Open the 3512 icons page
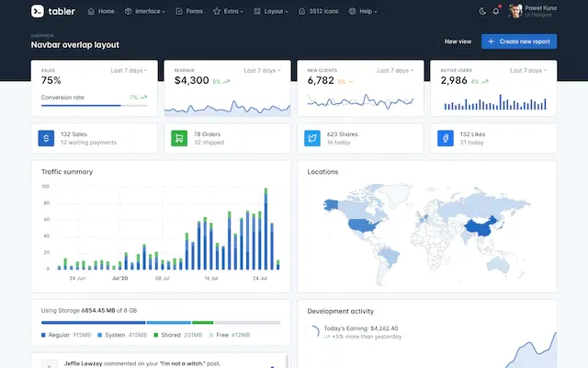This screenshot has width=588, height=368. (319, 11)
